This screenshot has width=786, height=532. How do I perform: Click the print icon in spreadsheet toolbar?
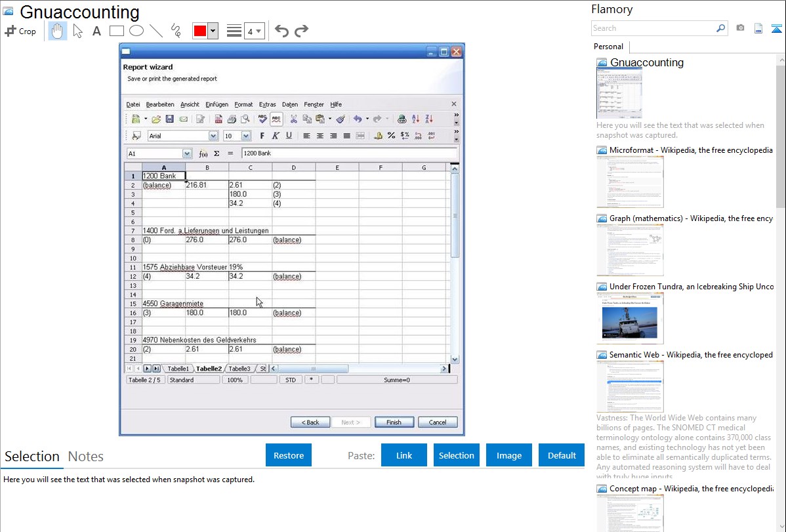click(232, 119)
